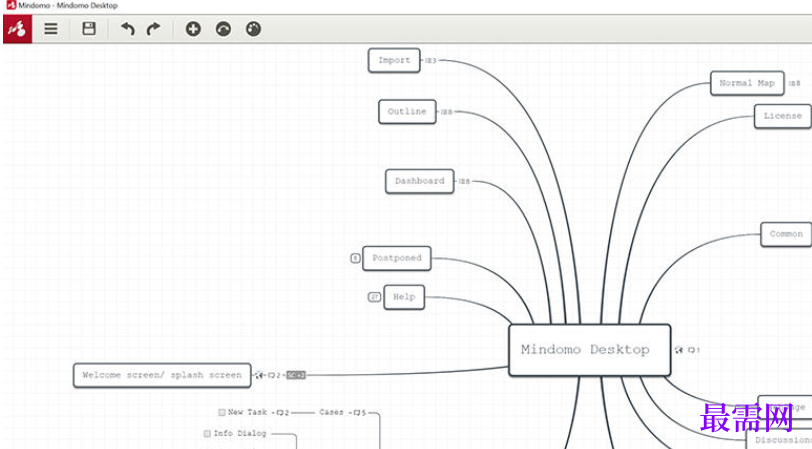The height and width of the screenshot is (449, 812).
Task: Save the map with the floppy disk icon
Action: pos(89,28)
